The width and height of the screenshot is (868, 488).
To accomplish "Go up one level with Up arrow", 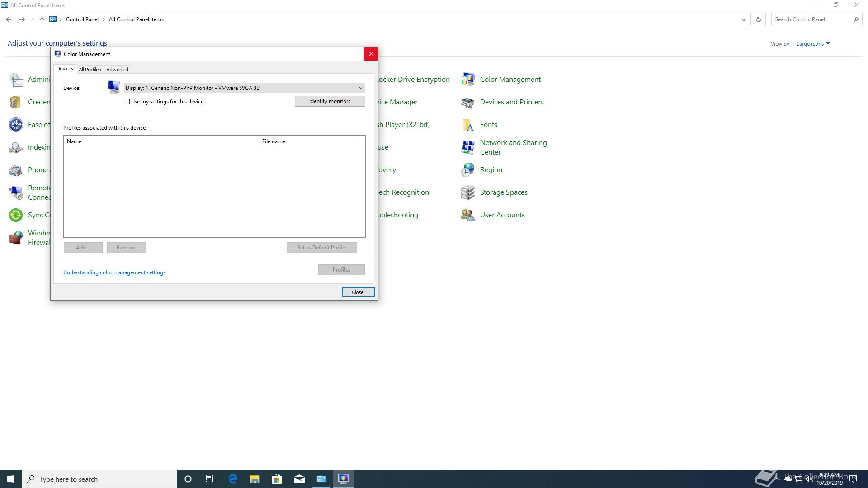I will pos(42,19).
